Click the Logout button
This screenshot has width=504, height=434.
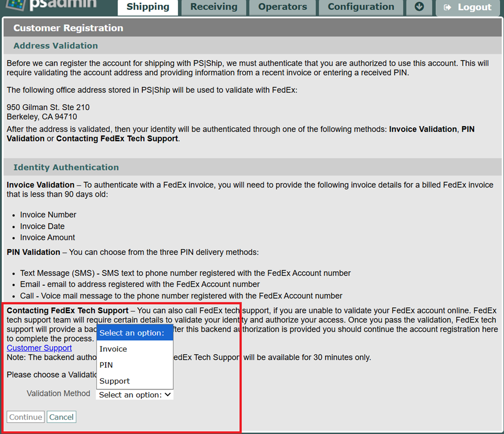tap(468, 7)
